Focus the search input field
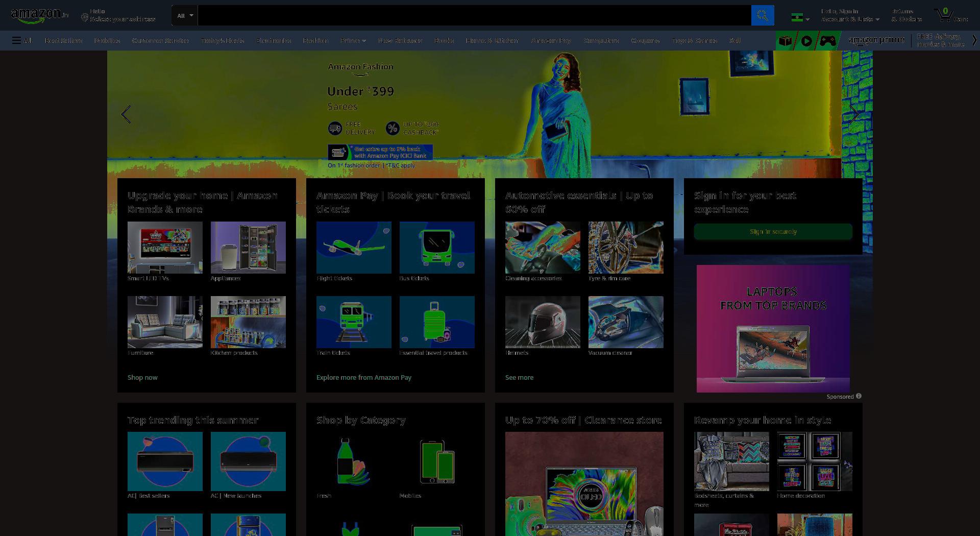This screenshot has width=980, height=536. coord(474,15)
